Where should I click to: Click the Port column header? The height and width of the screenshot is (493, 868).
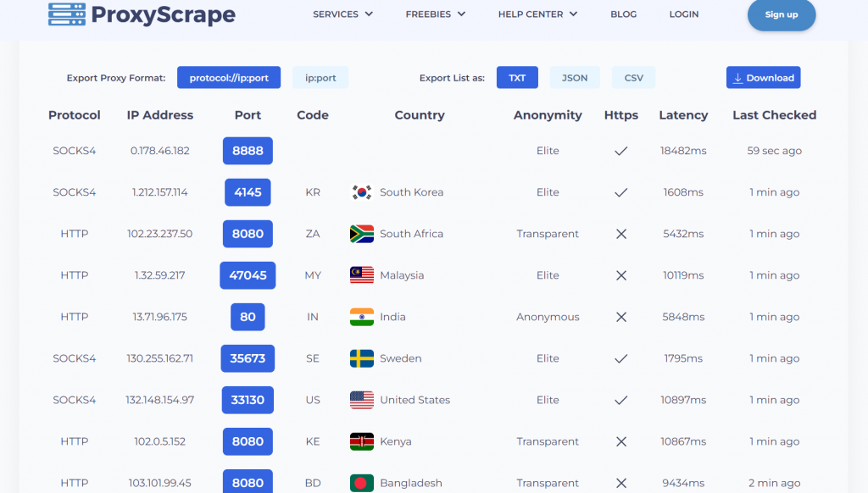coord(248,115)
